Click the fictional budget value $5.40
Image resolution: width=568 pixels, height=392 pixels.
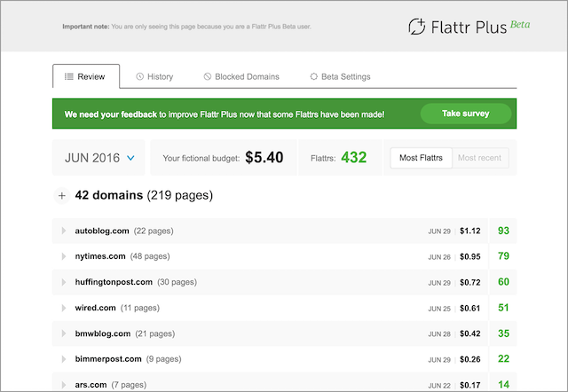coord(264,157)
